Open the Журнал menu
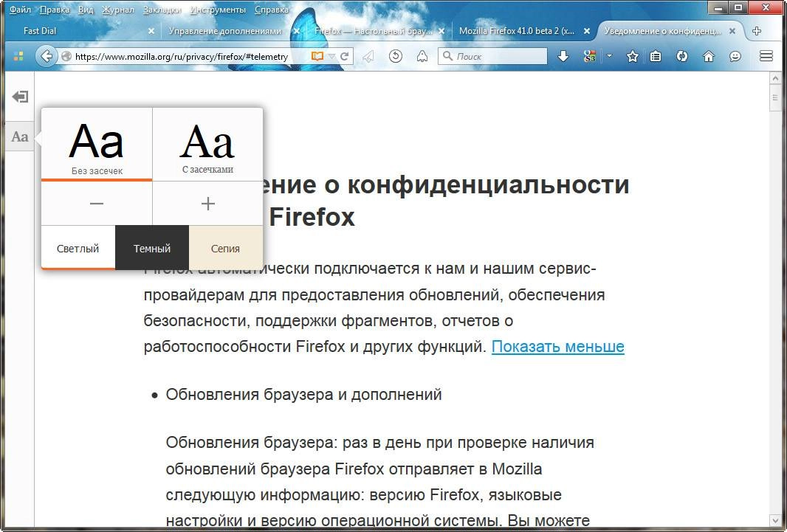 118,10
